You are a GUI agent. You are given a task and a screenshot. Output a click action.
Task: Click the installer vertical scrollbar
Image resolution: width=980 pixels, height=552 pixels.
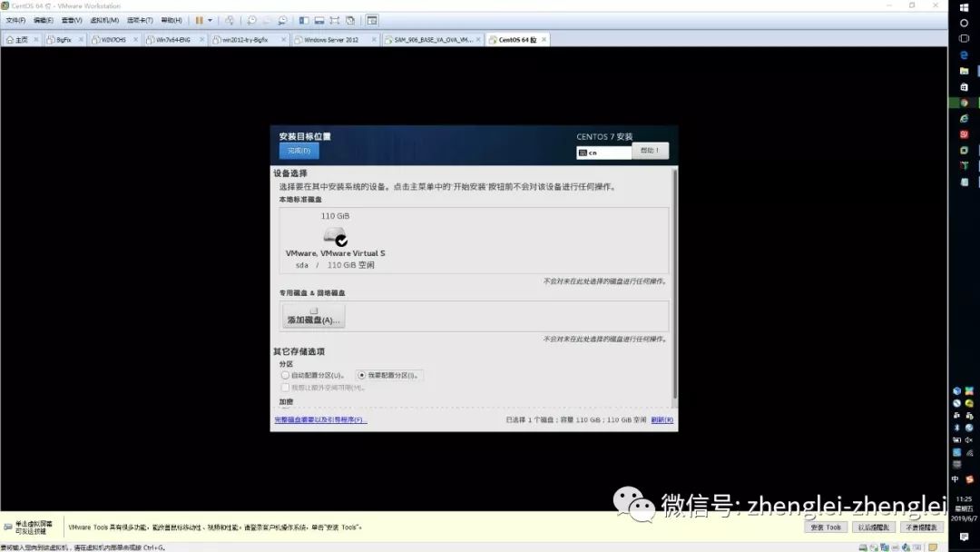[674, 284]
